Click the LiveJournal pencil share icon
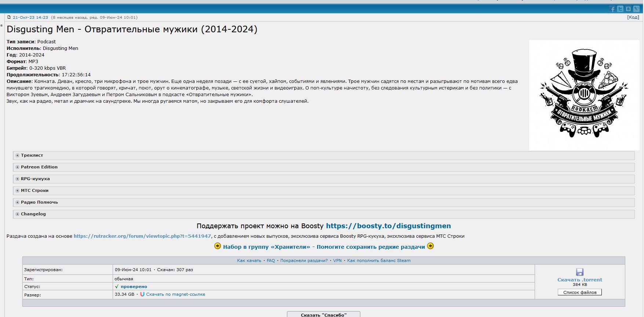Screen dimensions: 644x317 click(x=636, y=9)
